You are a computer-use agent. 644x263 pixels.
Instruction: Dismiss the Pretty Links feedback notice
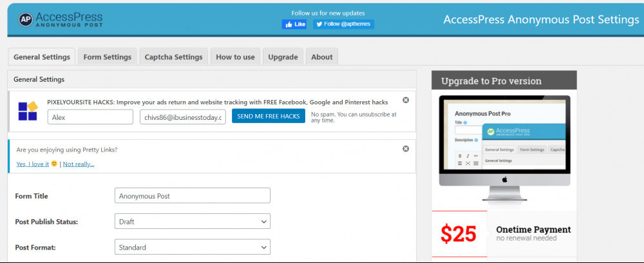coord(405,149)
